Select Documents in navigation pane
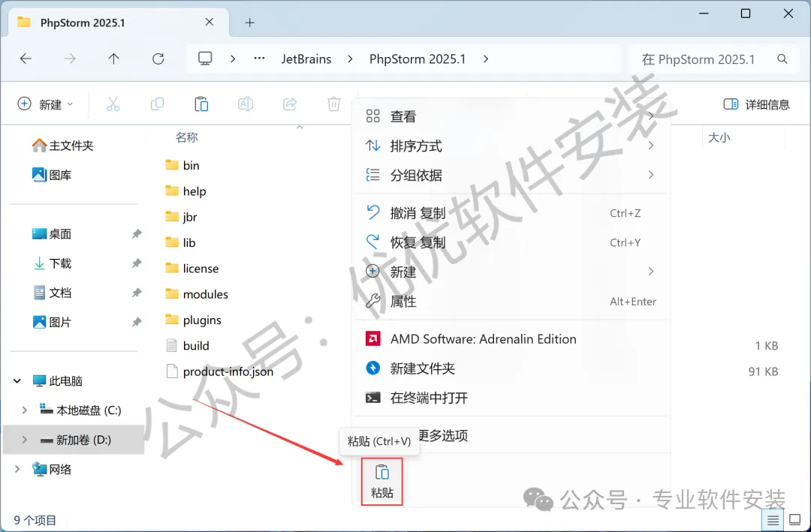Image resolution: width=811 pixels, height=532 pixels. coord(52,293)
